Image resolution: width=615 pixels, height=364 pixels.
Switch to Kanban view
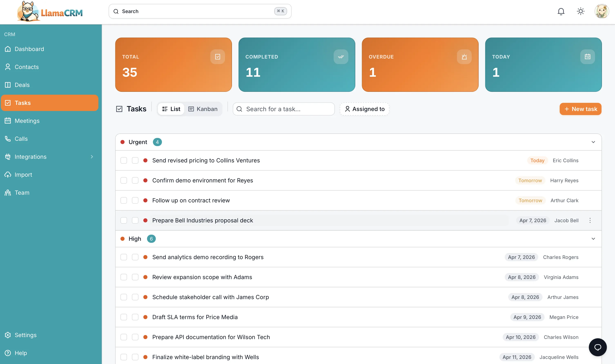click(203, 109)
